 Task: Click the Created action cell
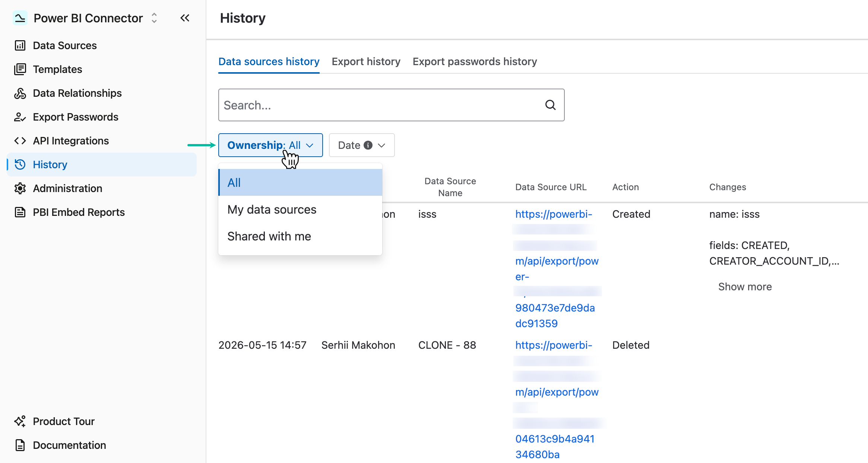click(x=631, y=214)
